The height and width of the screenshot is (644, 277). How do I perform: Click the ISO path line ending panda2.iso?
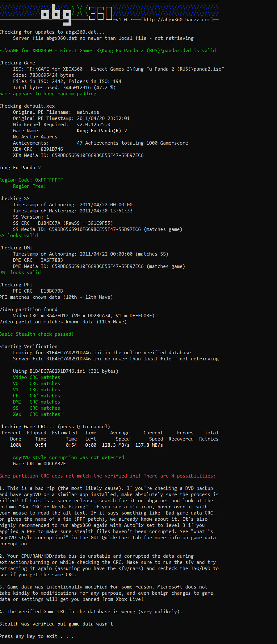click(x=118, y=69)
